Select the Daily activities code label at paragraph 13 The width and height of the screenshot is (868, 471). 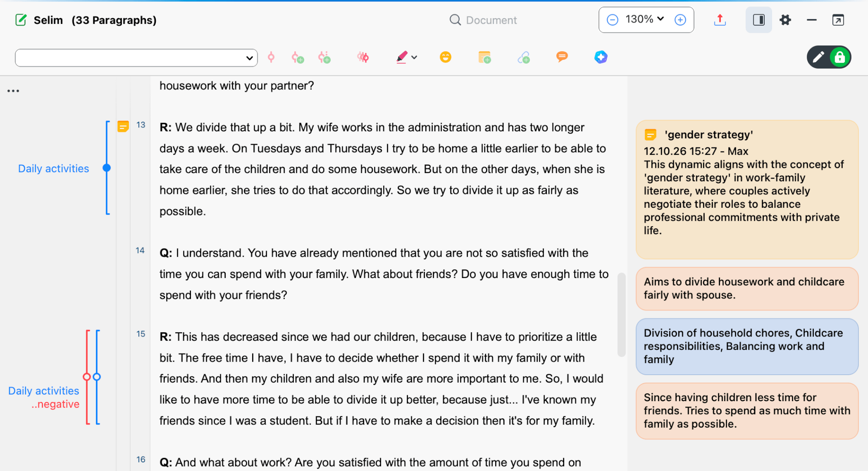point(53,168)
